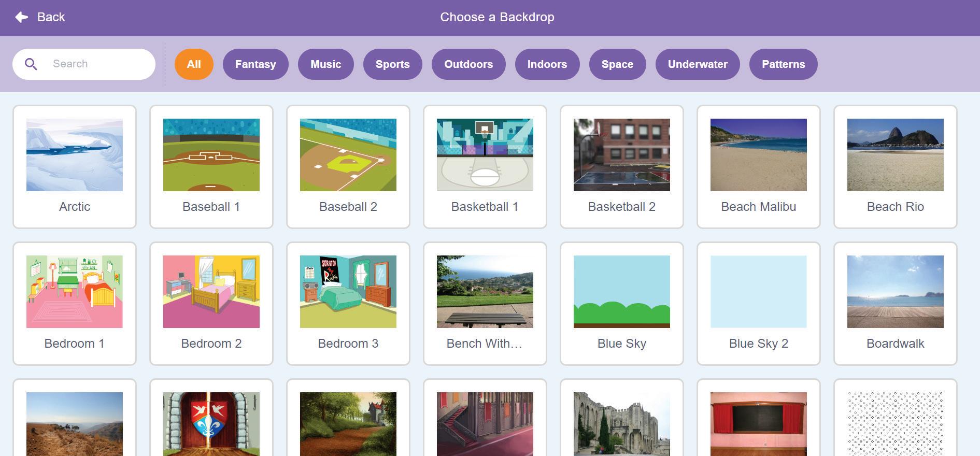This screenshot has width=980, height=456.
Task: Filter backdrops by Patterns
Action: (x=784, y=64)
